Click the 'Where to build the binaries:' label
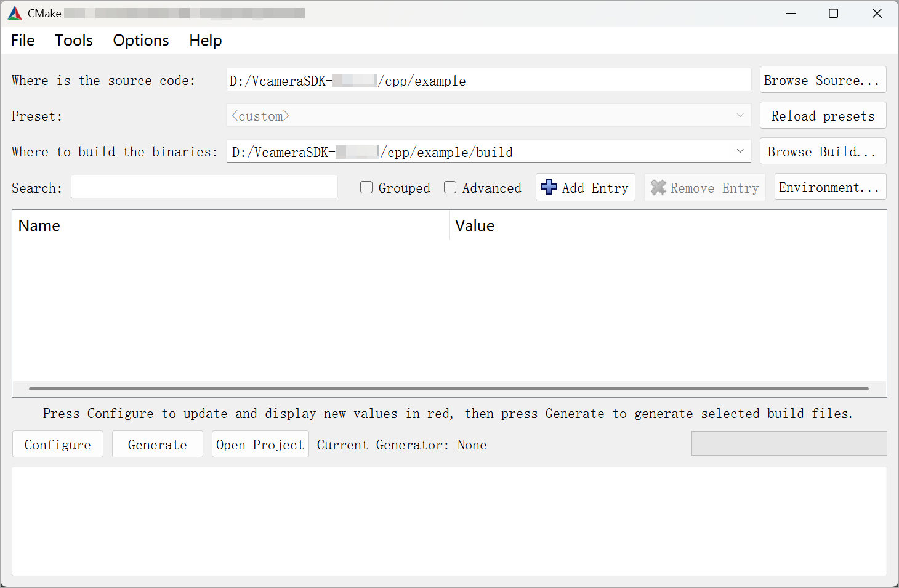The image size is (899, 588). click(x=115, y=152)
